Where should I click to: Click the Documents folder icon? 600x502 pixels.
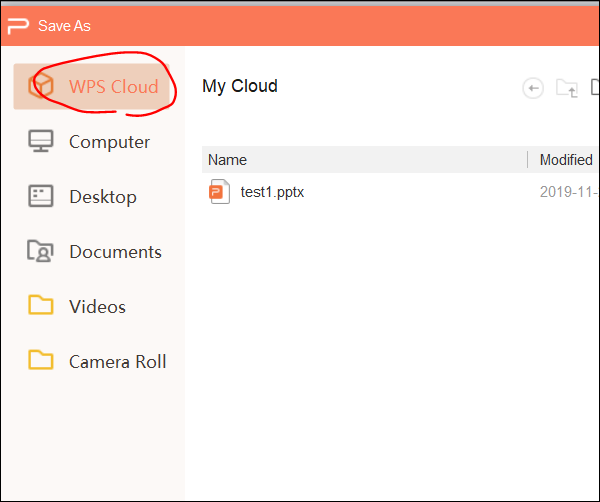point(40,251)
